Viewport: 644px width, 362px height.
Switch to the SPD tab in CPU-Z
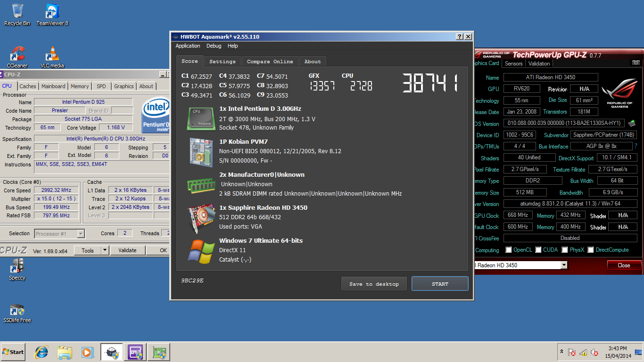(101, 86)
